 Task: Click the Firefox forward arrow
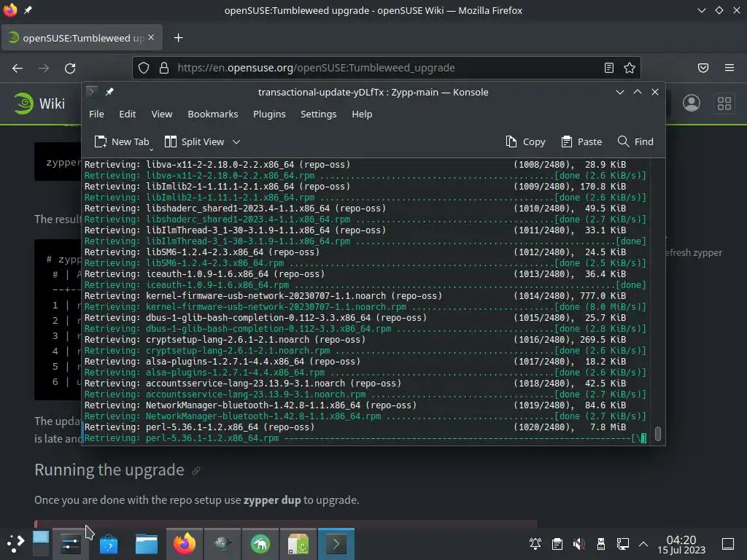(44, 68)
